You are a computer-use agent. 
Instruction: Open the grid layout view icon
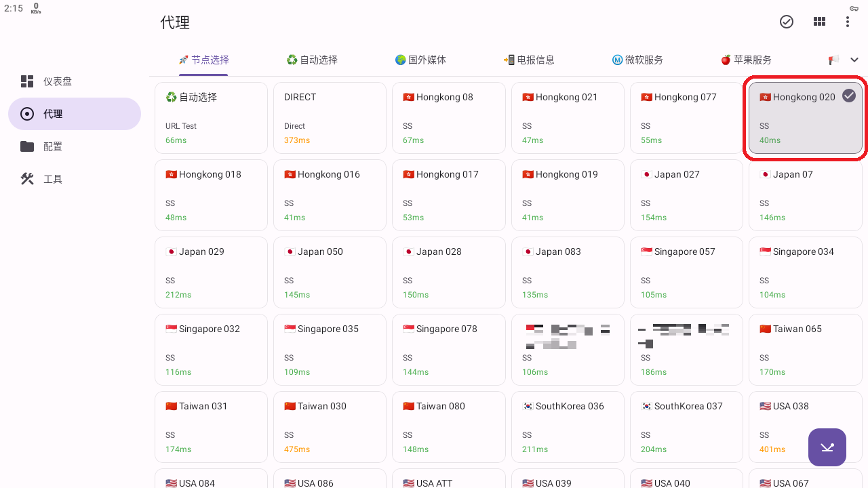click(x=819, y=22)
